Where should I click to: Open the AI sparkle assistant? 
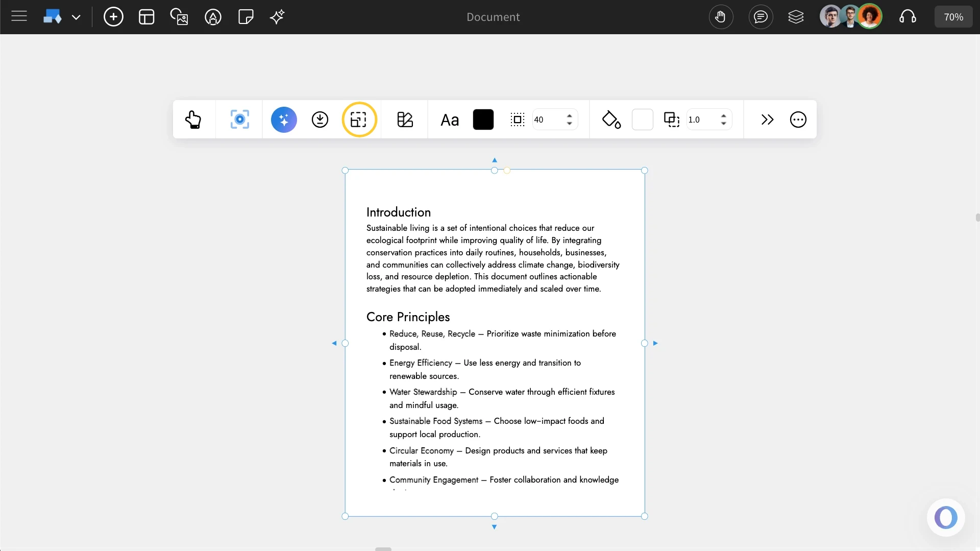(277, 16)
